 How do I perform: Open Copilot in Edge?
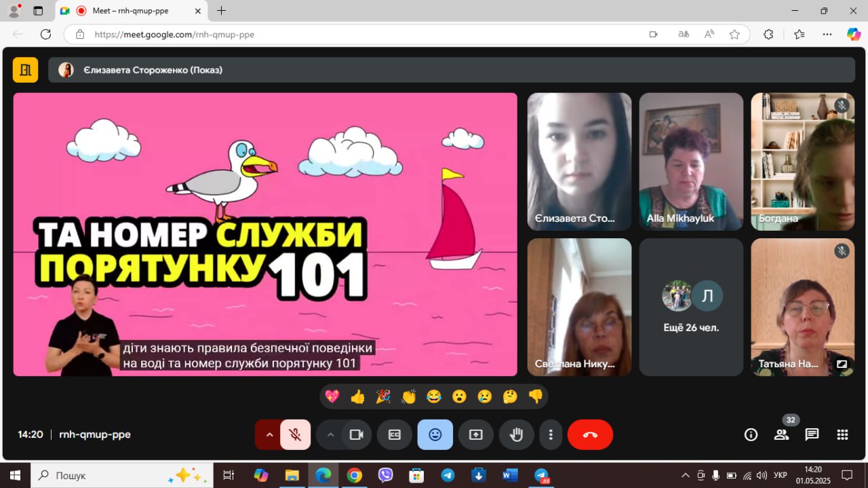coord(854,35)
